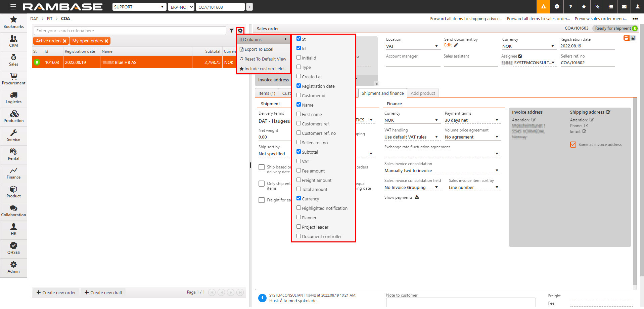Open the column settings gear icon
644x309 pixels.
click(x=240, y=31)
